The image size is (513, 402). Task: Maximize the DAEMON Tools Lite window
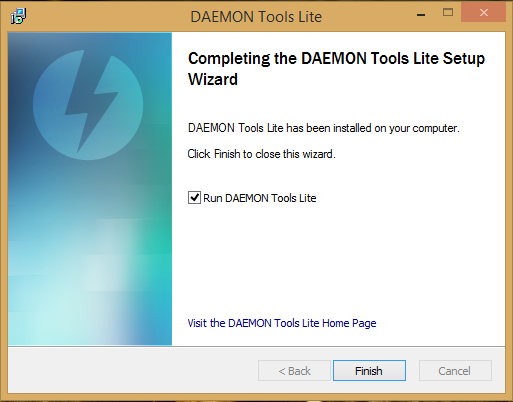coord(448,13)
